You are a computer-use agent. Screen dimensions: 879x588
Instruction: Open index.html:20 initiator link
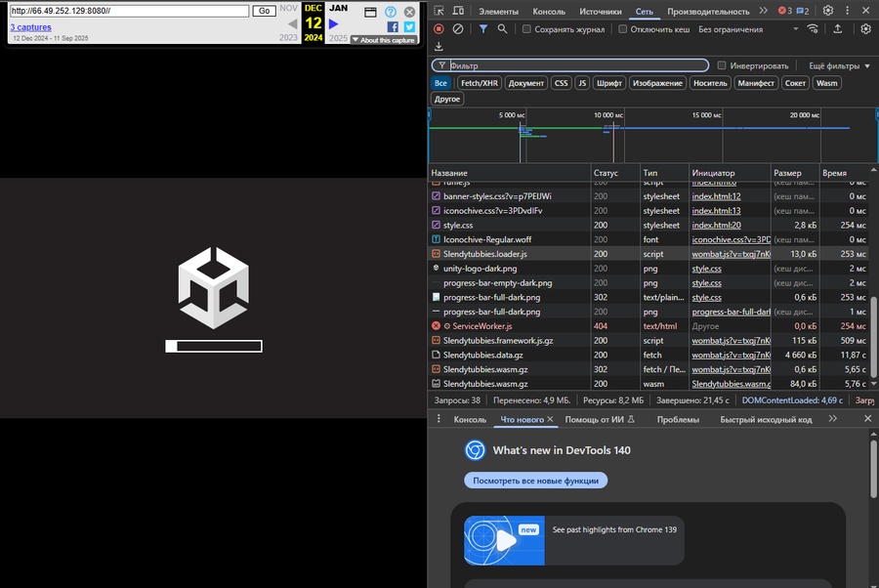pyautogui.click(x=716, y=225)
